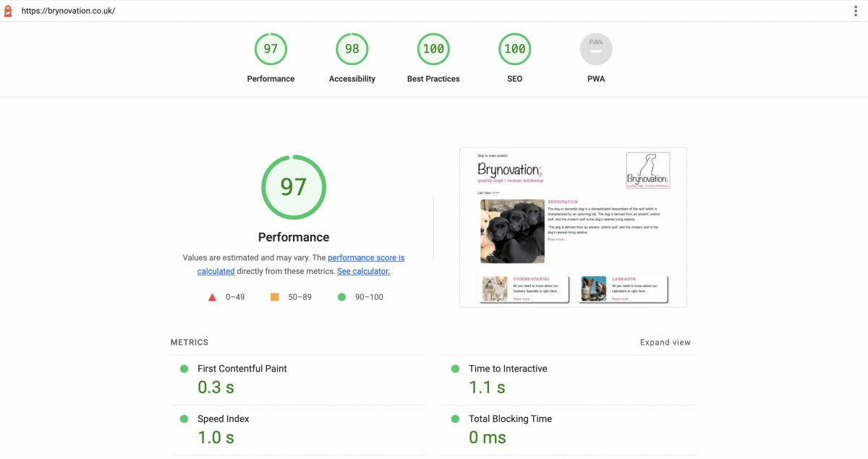Click the brynovation.co.uk URL at top
This screenshot has width=868, height=459.
[68, 12]
